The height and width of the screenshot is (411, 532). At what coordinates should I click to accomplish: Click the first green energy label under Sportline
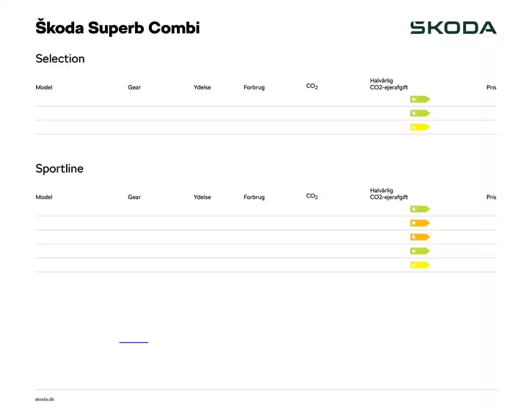click(419, 209)
